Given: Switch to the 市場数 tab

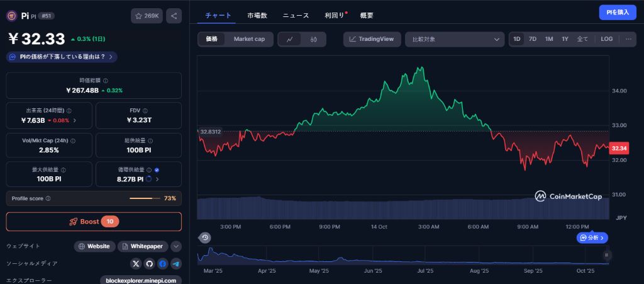Looking at the screenshot, I should coord(257,15).
